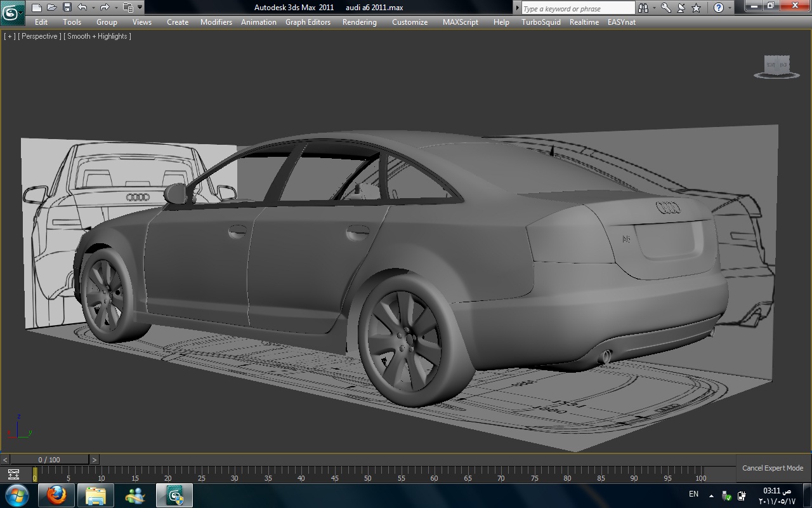
Task: Open the Windows Start menu
Action: point(16,495)
